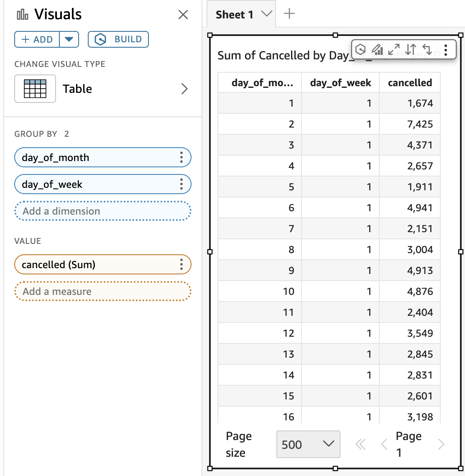Click the Table visual type icon

[35, 89]
